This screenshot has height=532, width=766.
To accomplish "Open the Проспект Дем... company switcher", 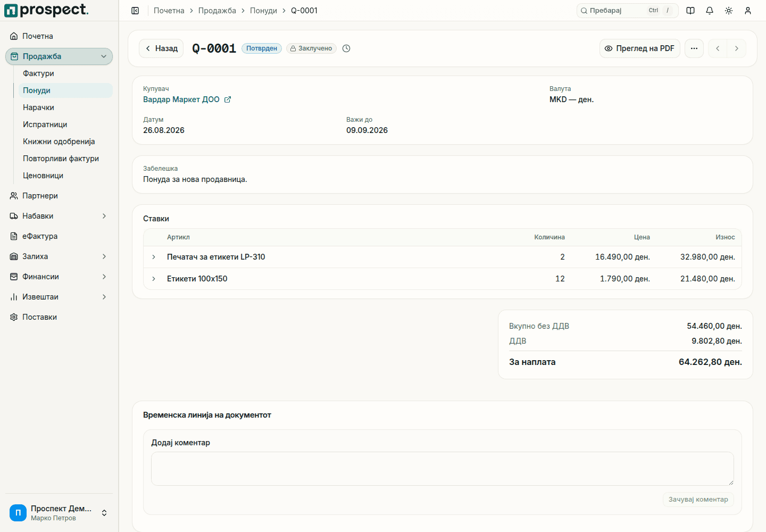I will (x=59, y=513).
